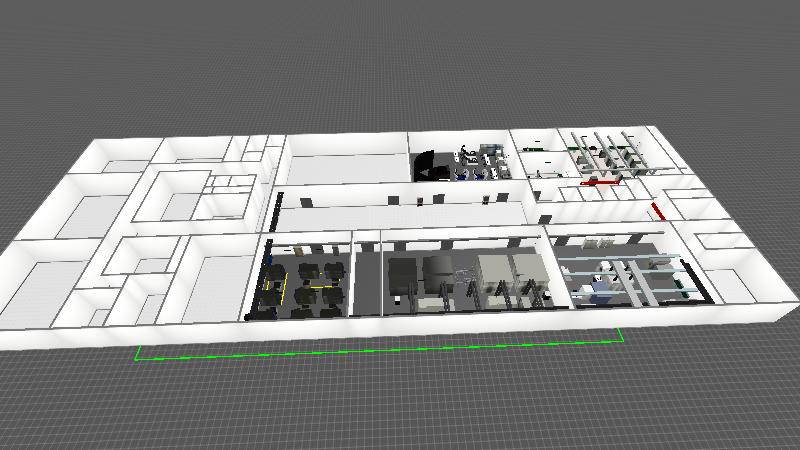
Task: Select the blue object in the bottom-right lab
Action: coord(598,289)
